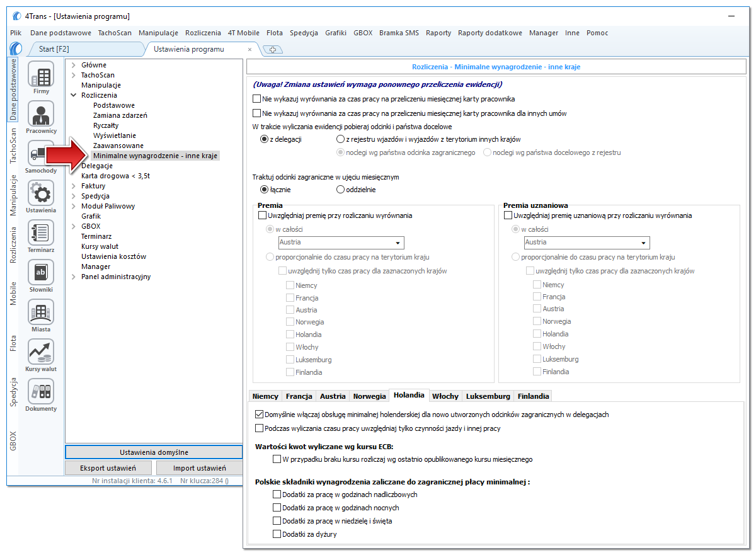Click the Import ustawień button
Screen dimensions: 756x555
click(x=199, y=468)
